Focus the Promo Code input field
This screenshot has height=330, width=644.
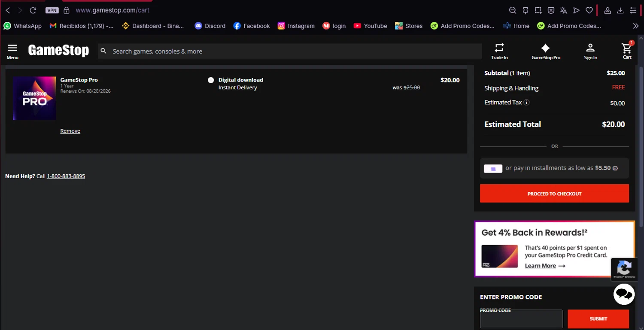521,319
